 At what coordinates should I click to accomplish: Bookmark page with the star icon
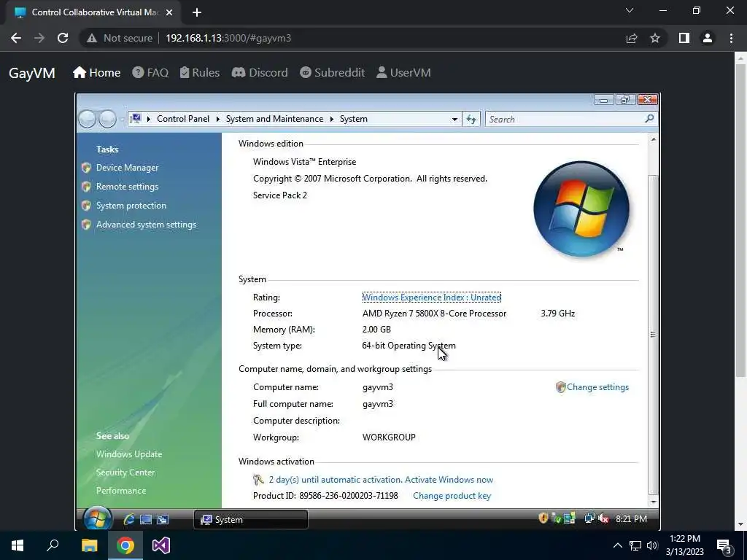click(655, 38)
